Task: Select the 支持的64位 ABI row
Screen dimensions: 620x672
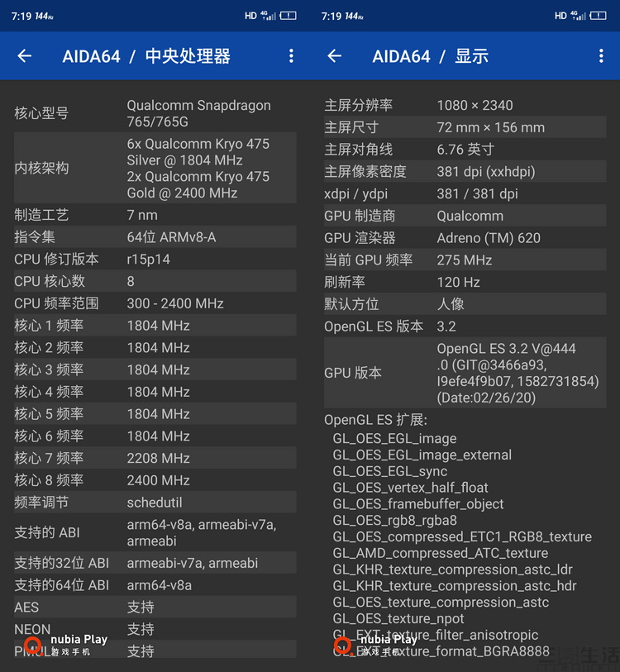Action: pos(155,585)
